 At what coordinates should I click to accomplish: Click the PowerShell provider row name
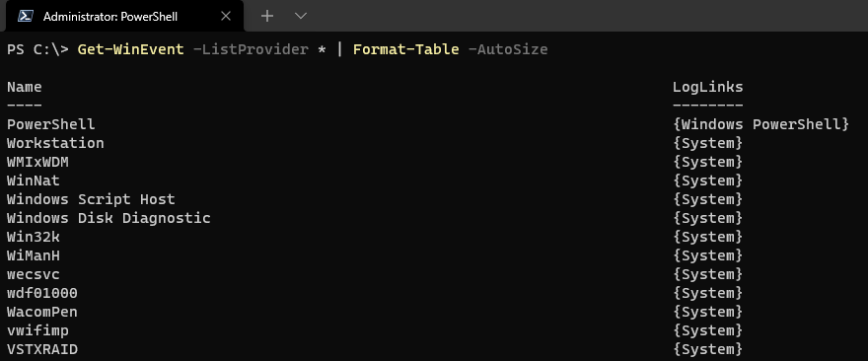(x=51, y=124)
